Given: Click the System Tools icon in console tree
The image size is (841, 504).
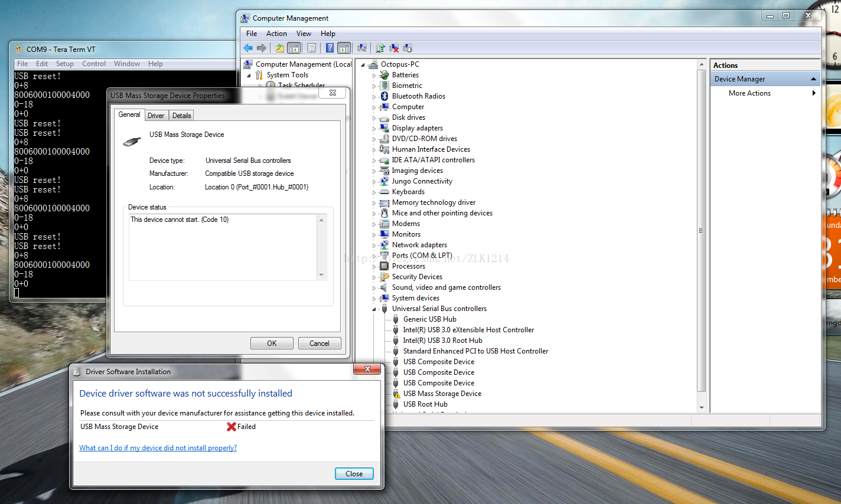Looking at the screenshot, I should tap(259, 75).
